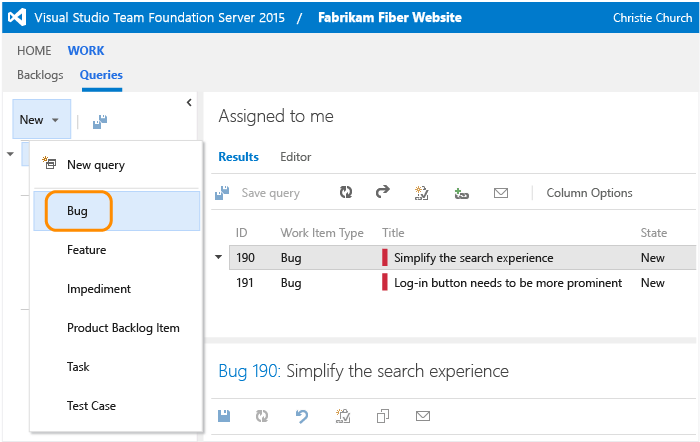Email Bug 190 work item

pyautogui.click(x=423, y=416)
